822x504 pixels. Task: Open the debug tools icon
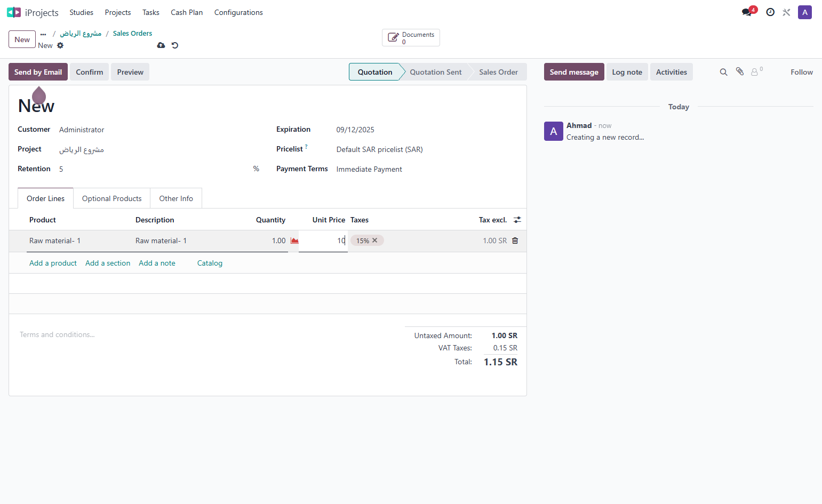tap(786, 12)
